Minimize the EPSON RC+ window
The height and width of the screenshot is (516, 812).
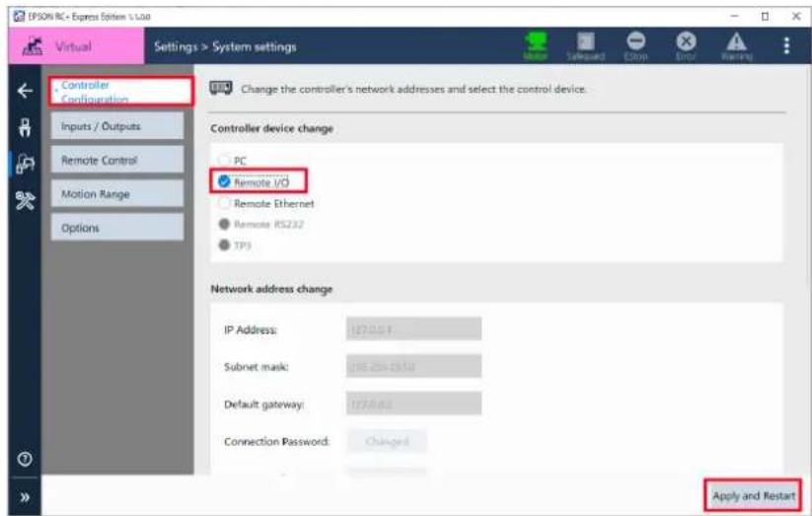pyautogui.click(x=734, y=17)
